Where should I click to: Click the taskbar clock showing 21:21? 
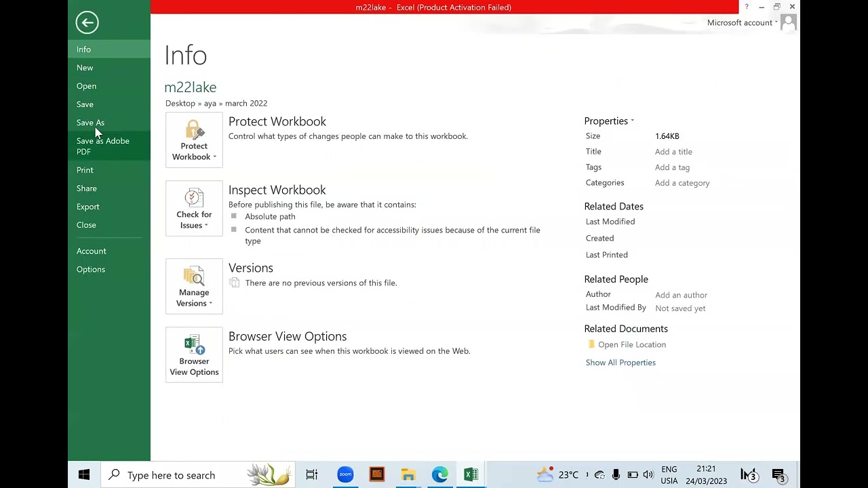(706, 475)
